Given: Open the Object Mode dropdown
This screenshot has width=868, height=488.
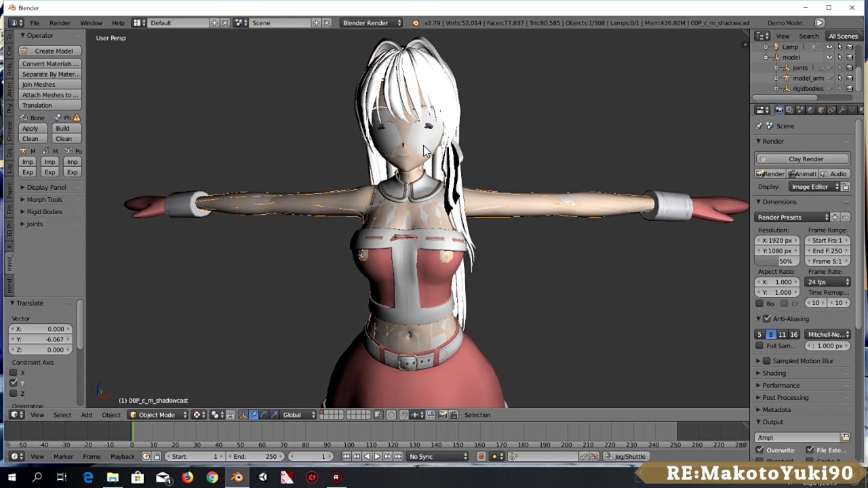Looking at the screenshot, I should pyautogui.click(x=157, y=415).
